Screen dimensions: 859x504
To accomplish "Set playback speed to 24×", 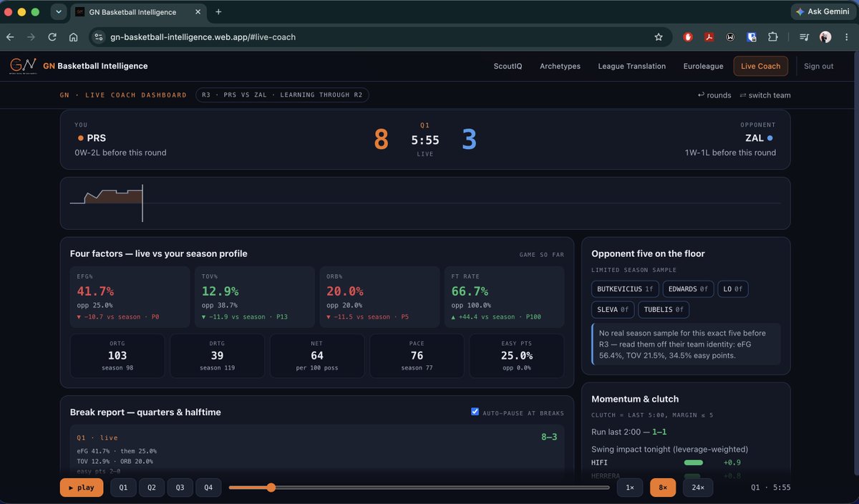I will 697,488.
